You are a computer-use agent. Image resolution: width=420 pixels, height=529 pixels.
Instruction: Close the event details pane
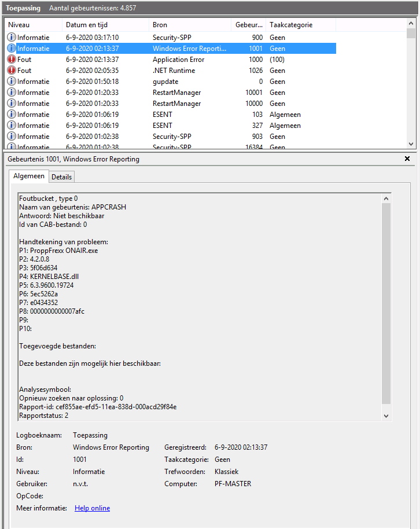pos(407,159)
